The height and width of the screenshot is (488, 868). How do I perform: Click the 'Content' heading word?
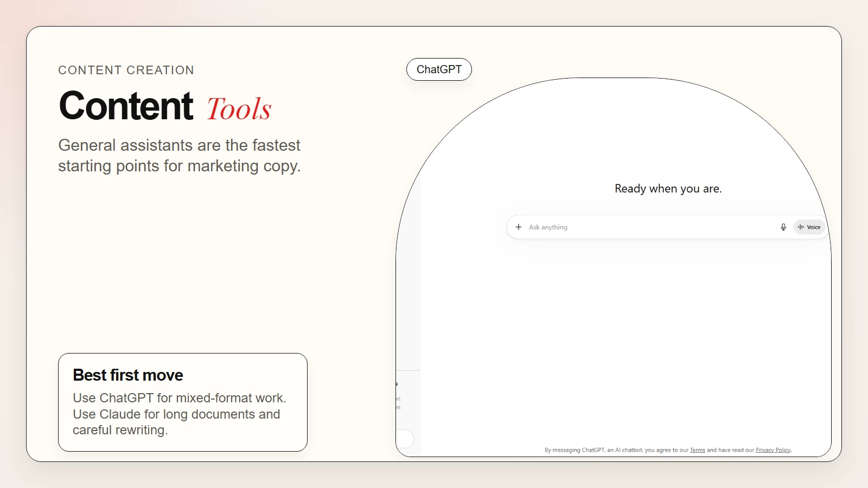click(x=126, y=106)
